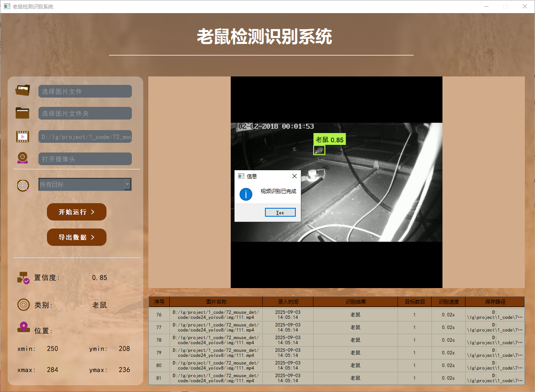This screenshot has width=535, height=392.
Task: Click the video path field D:/lg/project
Action: point(85,136)
